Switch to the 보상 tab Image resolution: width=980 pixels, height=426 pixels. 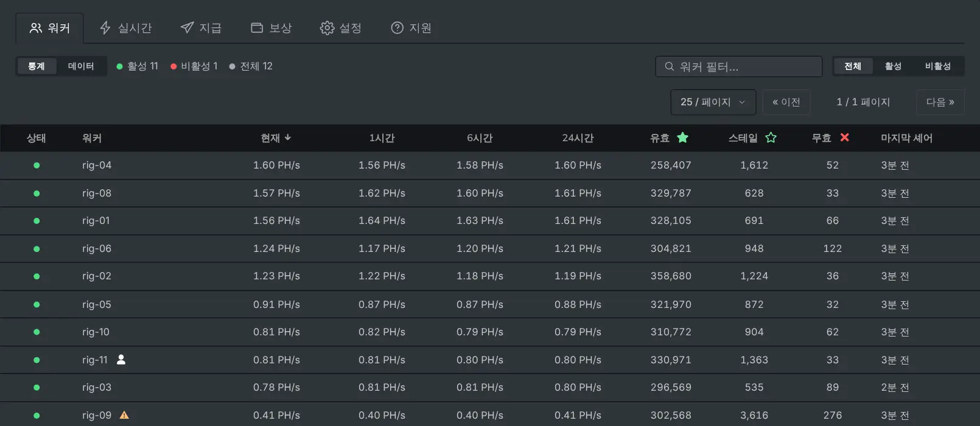pyautogui.click(x=271, y=28)
